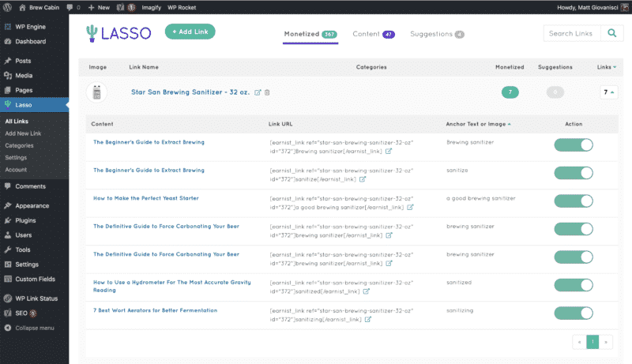Focus the Search Links field
The image size is (632, 364).
click(x=571, y=33)
